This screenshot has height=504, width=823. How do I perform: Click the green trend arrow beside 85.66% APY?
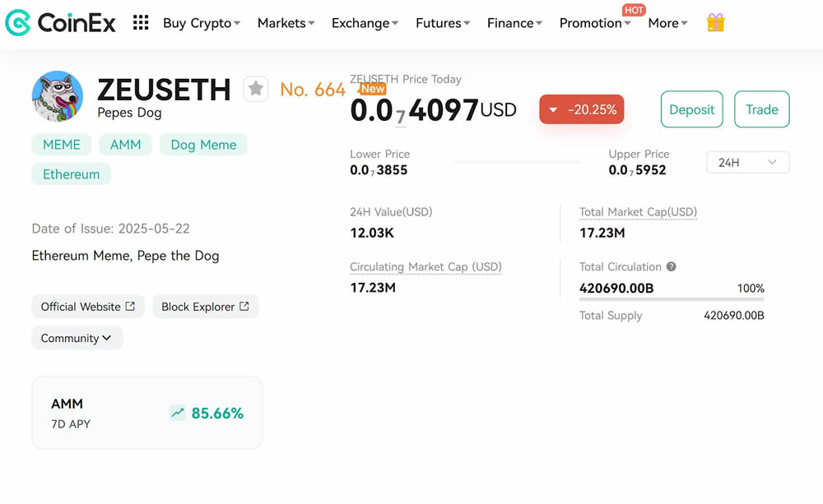(176, 414)
